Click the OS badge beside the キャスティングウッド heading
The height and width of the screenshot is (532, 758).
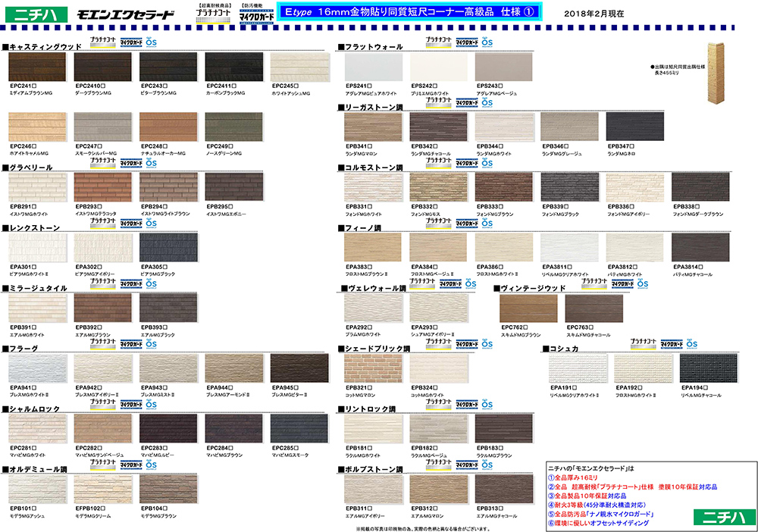(x=152, y=42)
